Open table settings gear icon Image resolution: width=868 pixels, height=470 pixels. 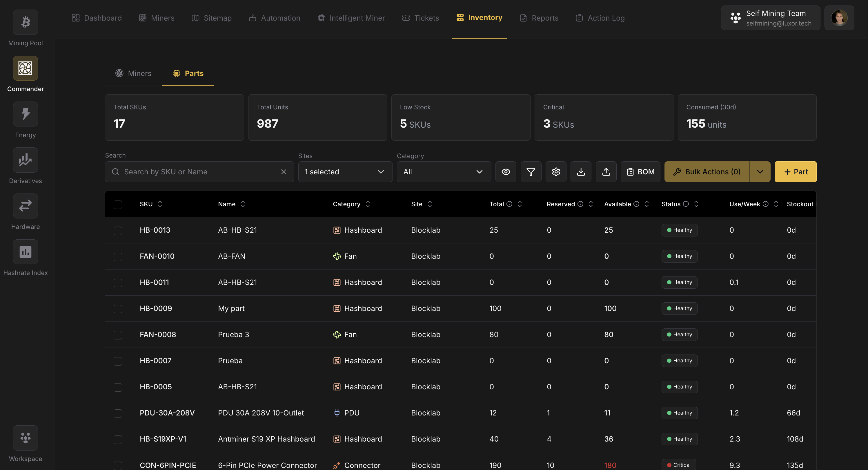coord(556,172)
